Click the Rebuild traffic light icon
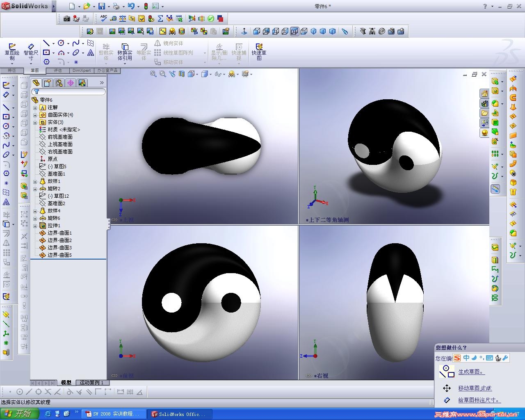 click(x=146, y=6)
